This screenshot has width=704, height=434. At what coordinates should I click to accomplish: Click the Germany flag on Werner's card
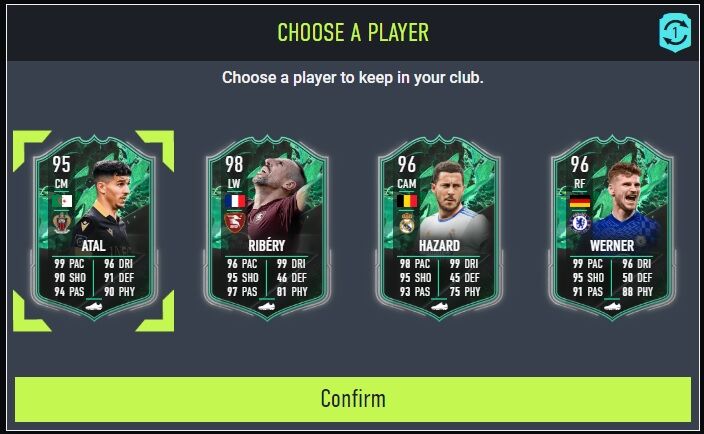point(580,201)
